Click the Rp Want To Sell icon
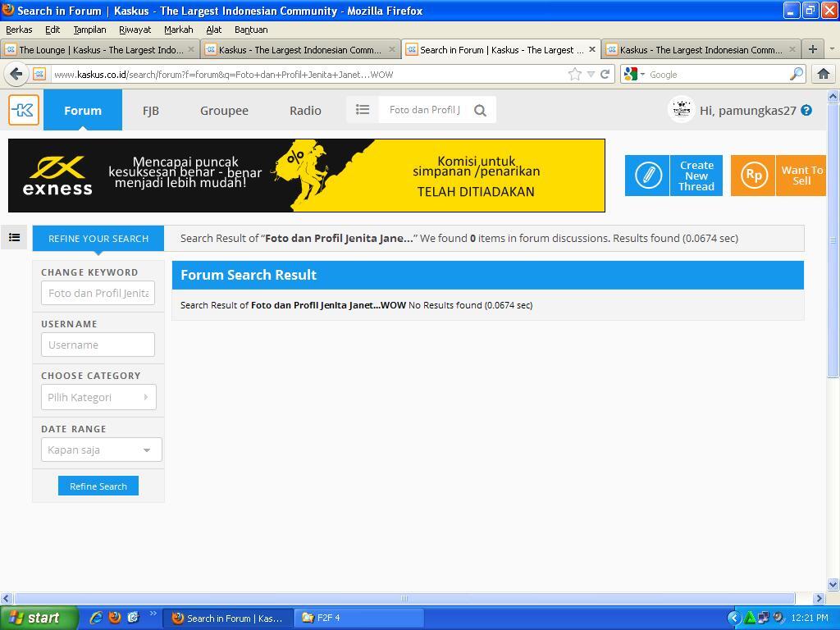The width and height of the screenshot is (840, 630). coord(753,176)
